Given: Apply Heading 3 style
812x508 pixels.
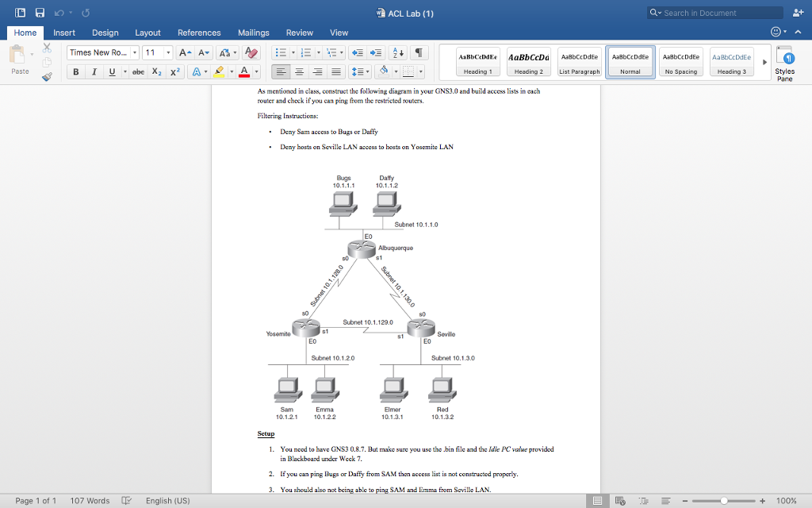Looking at the screenshot, I should coord(732,62).
